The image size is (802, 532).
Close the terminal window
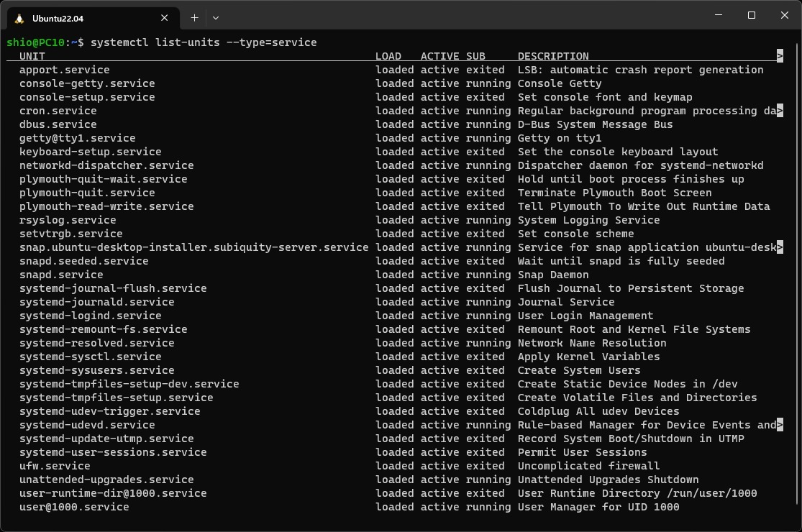[x=785, y=15]
